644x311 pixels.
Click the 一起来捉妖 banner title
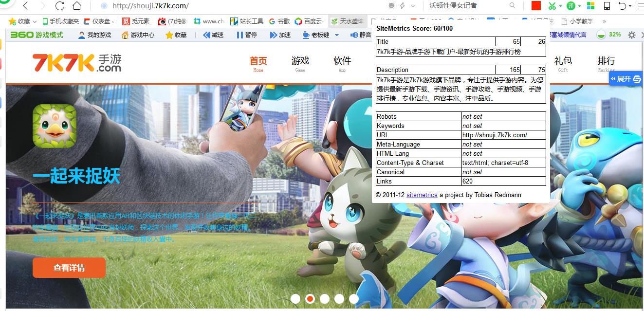point(76,177)
